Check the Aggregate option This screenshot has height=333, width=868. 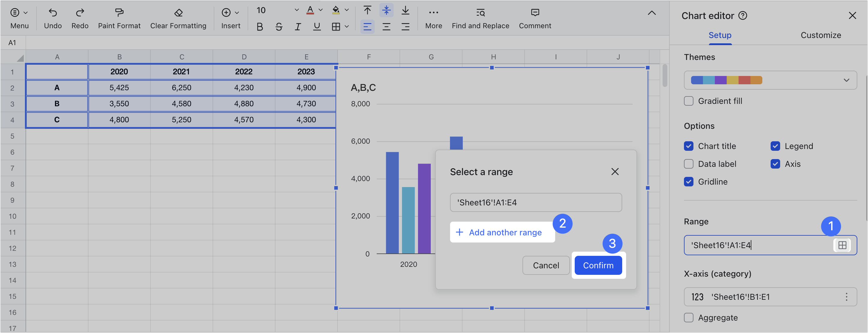[x=688, y=318]
